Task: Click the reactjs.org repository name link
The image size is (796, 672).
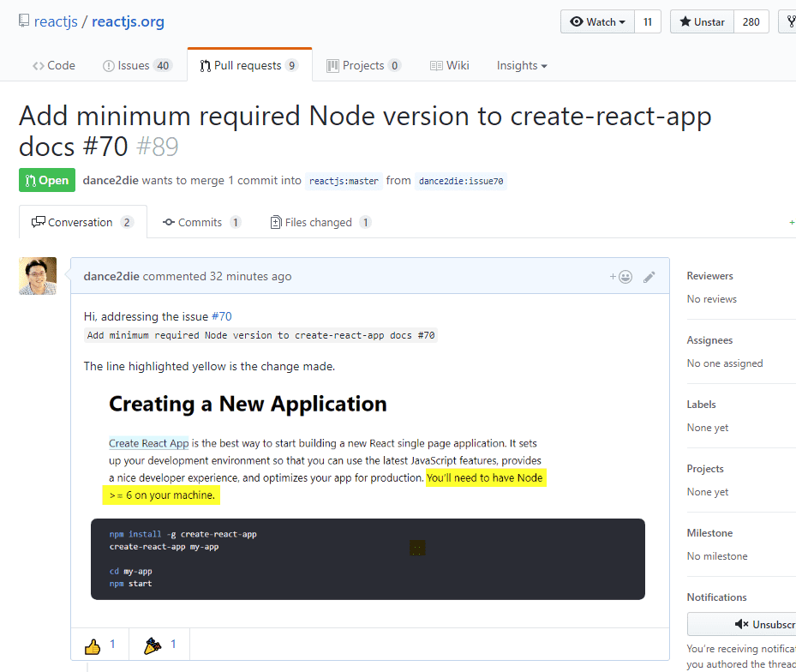Action: pyautogui.click(x=128, y=21)
